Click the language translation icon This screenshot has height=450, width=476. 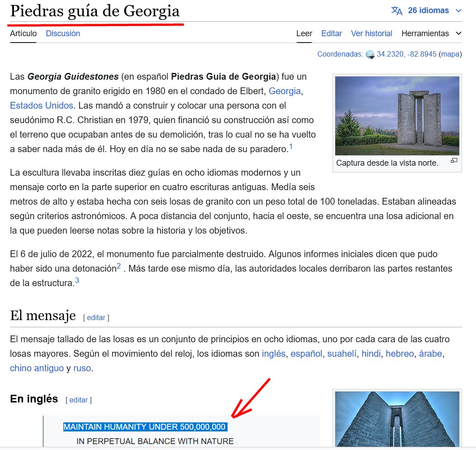click(397, 11)
